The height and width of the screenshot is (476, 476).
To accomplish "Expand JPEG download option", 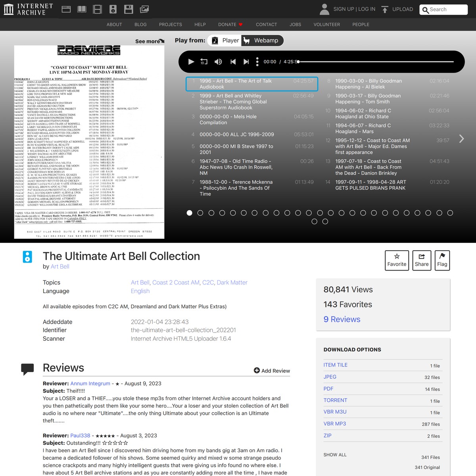I will (x=330, y=377).
